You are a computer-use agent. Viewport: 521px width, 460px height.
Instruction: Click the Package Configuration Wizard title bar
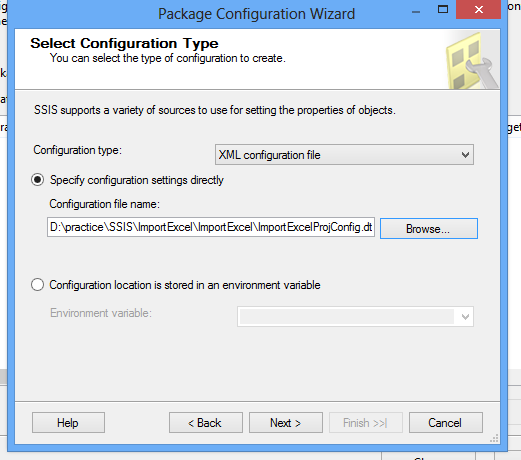(256, 14)
